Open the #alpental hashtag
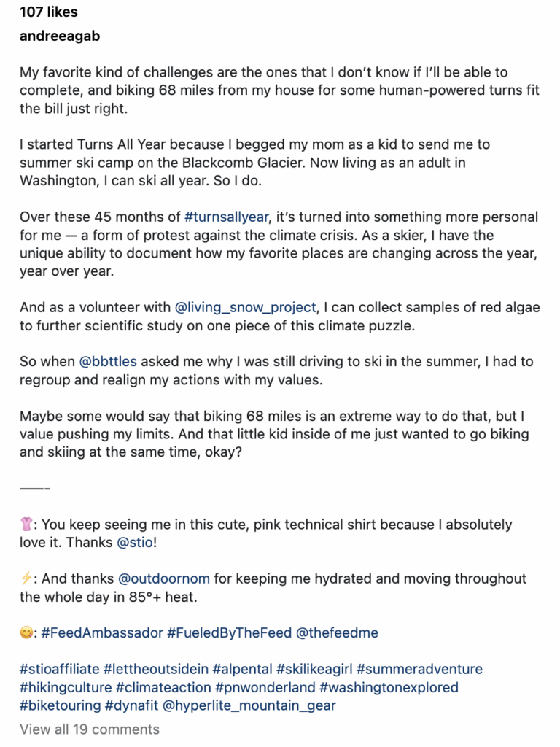 [244, 670]
